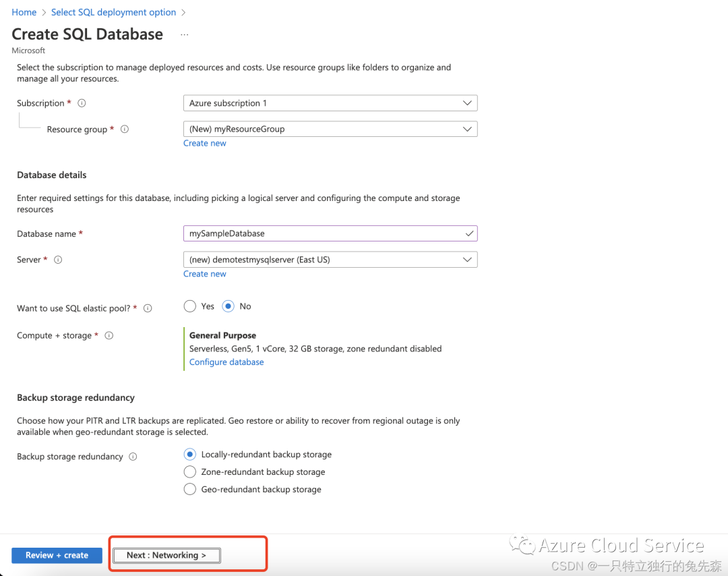Show info about Compute + storage
This screenshot has height=576, width=728.
109,335
